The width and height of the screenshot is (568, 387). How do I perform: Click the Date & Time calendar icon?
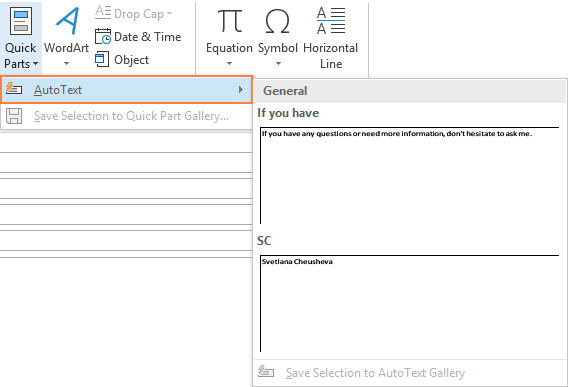(x=103, y=37)
